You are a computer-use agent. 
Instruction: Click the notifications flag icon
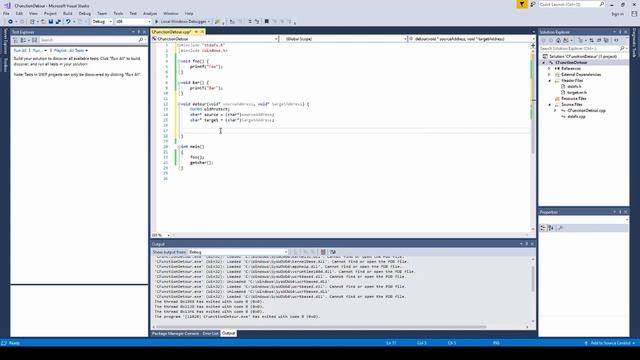point(522,4)
